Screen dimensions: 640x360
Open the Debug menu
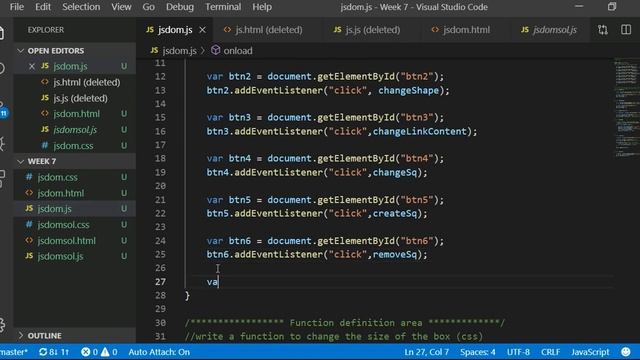click(x=180, y=7)
